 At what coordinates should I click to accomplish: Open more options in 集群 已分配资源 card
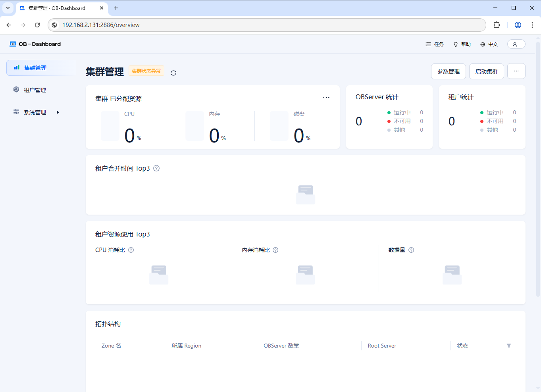click(326, 98)
